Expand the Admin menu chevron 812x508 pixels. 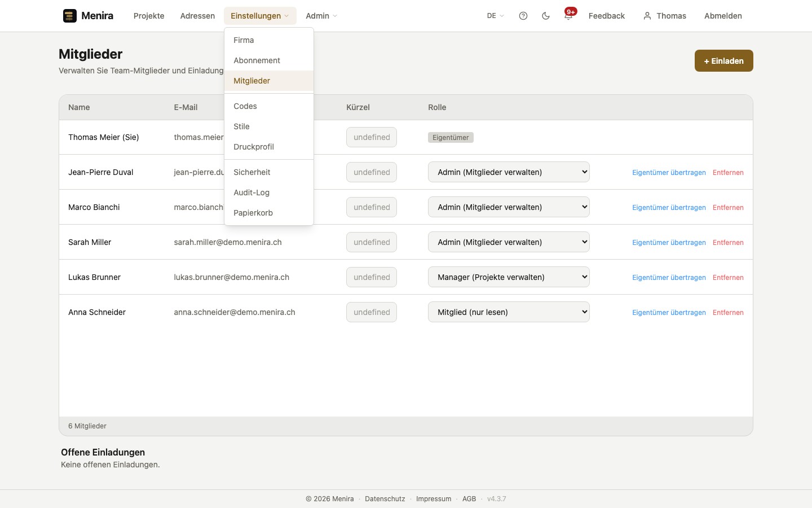(335, 16)
